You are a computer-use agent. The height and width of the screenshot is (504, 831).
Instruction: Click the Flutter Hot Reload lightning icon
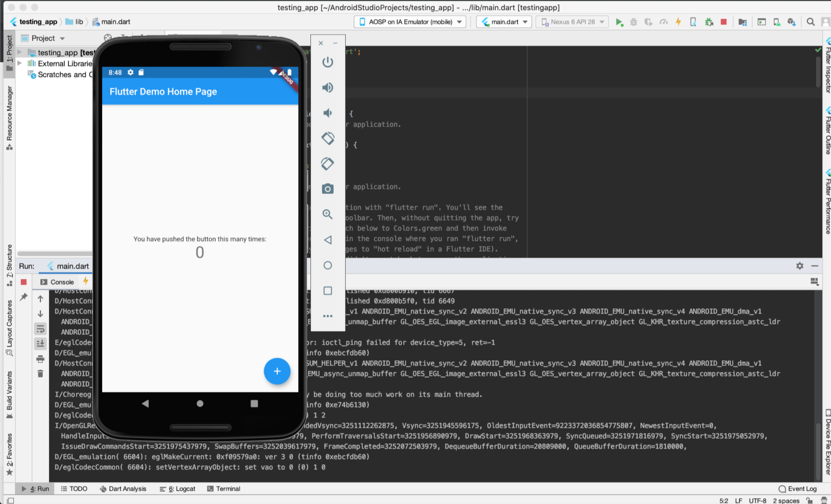click(678, 22)
